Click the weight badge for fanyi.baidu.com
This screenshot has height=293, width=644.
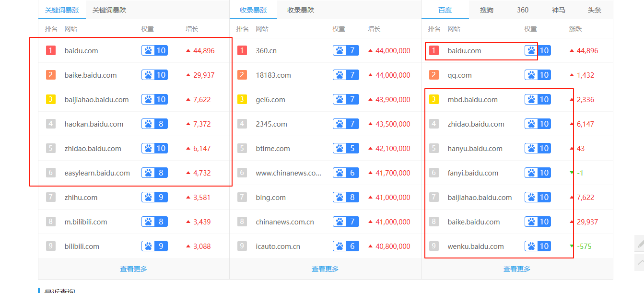click(538, 173)
